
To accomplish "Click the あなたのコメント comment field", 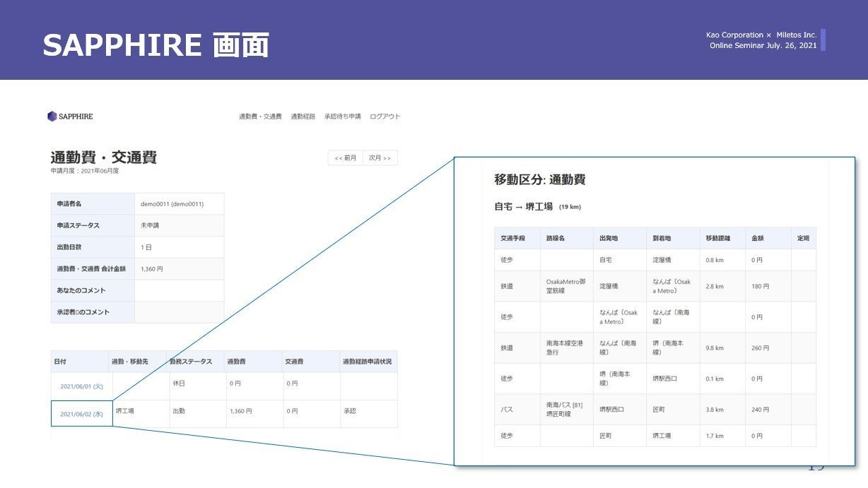I will [180, 290].
